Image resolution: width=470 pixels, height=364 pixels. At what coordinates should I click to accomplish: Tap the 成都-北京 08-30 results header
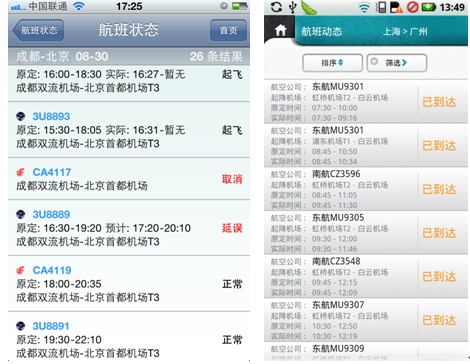click(x=62, y=56)
